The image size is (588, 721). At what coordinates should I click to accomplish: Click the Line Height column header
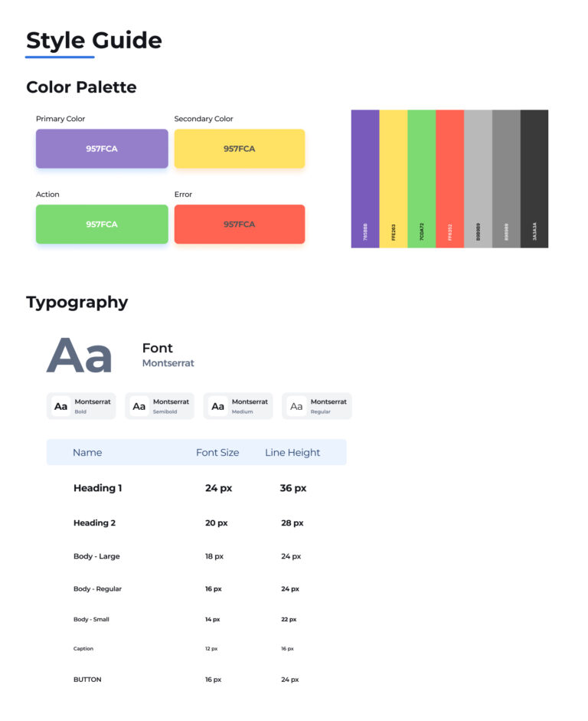(292, 453)
